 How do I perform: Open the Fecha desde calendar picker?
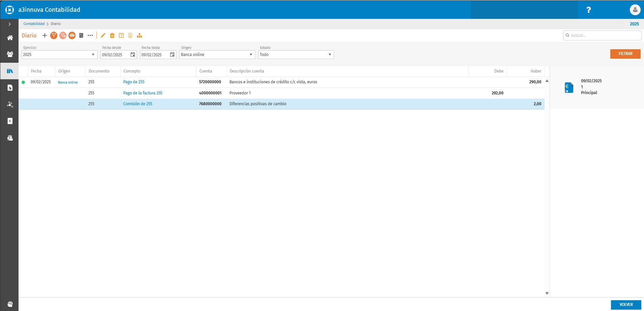133,55
